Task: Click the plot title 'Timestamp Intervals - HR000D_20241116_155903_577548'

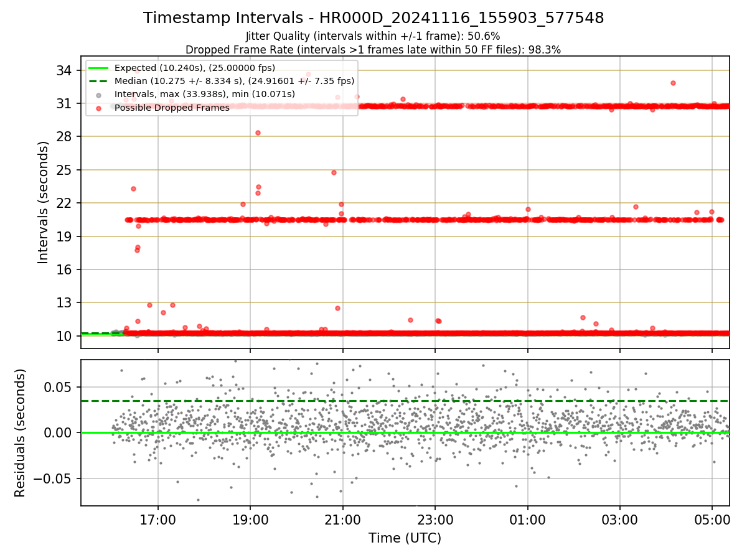Action: click(x=374, y=18)
